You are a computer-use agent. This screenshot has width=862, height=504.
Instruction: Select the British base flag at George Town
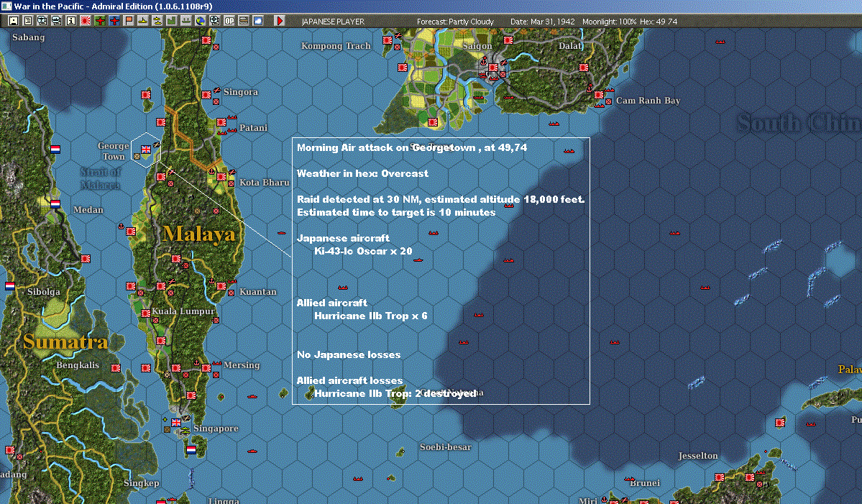point(146,150)
